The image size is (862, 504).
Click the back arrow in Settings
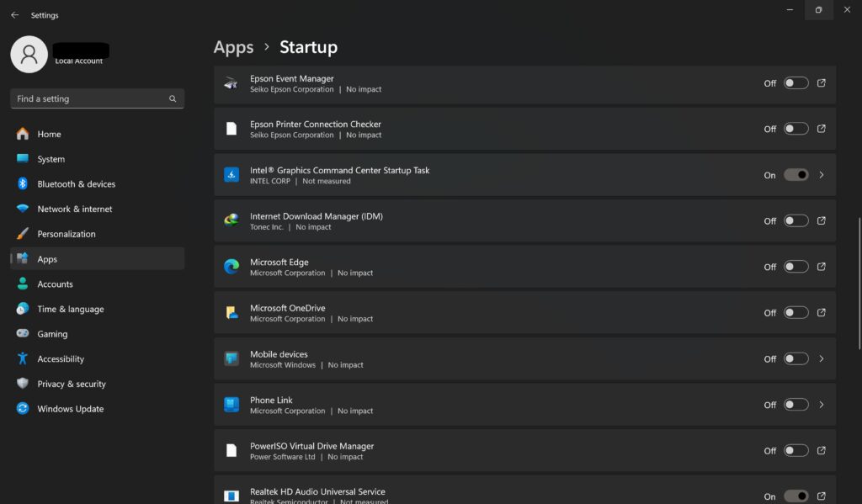tap(15, 15)
